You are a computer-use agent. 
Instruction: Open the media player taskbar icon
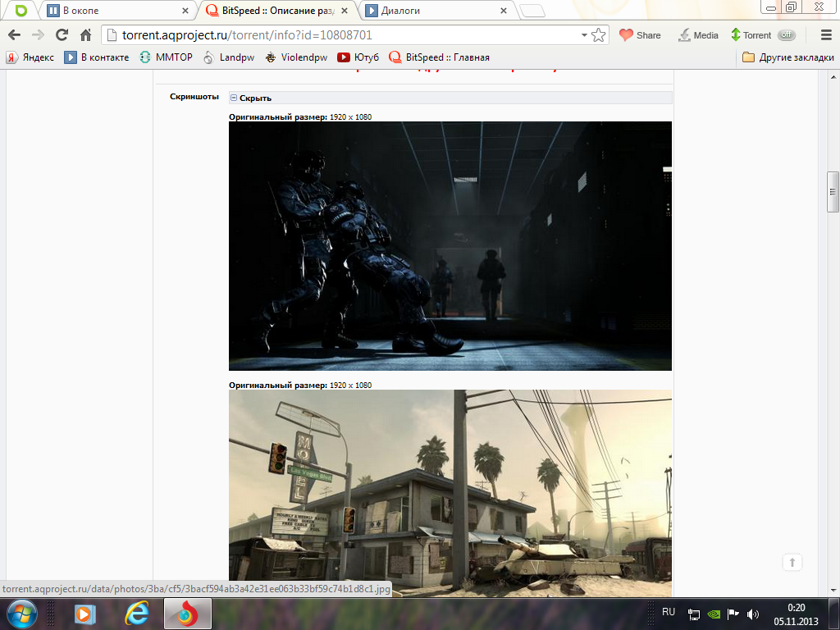[x=84, y=614]
